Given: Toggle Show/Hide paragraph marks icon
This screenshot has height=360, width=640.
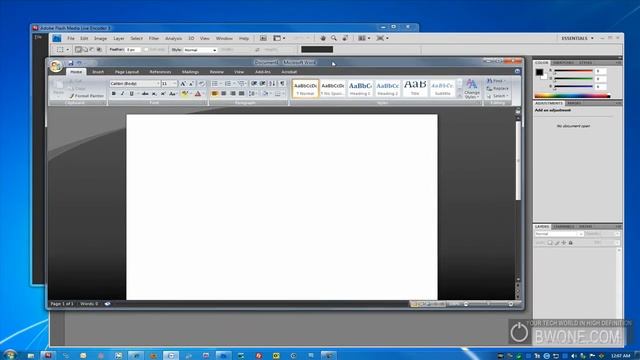Looking at the screenshot, I should (x=282, y=84).
